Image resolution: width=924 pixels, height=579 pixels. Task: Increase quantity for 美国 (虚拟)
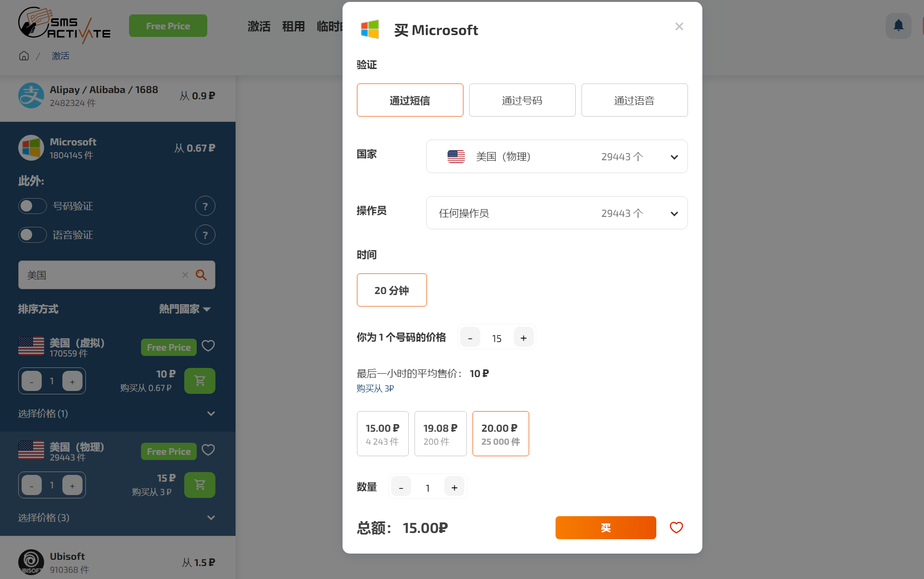click(72, 381)
